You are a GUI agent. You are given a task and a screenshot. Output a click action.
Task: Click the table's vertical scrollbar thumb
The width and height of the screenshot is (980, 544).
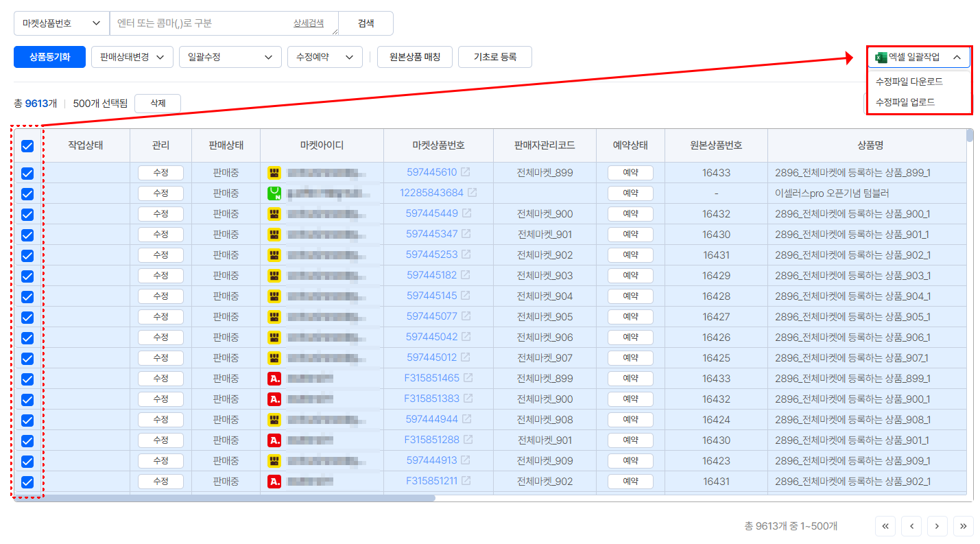coord(970,135)
